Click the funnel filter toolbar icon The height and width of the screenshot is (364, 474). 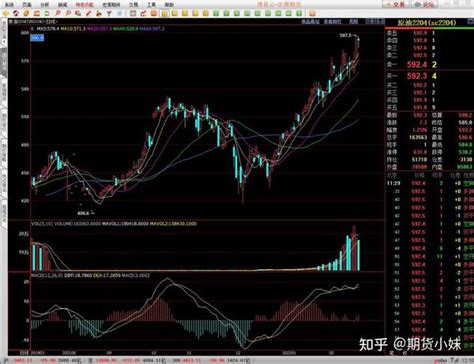(109, 14)
